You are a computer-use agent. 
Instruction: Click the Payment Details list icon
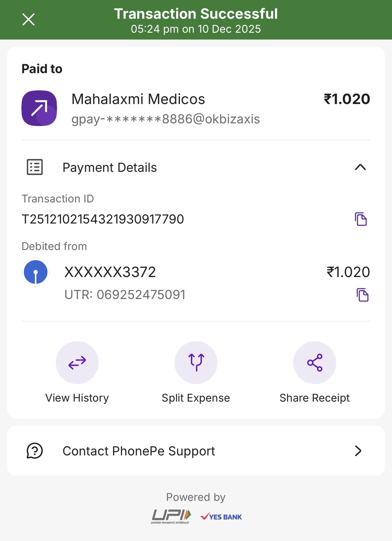[35, 167]
